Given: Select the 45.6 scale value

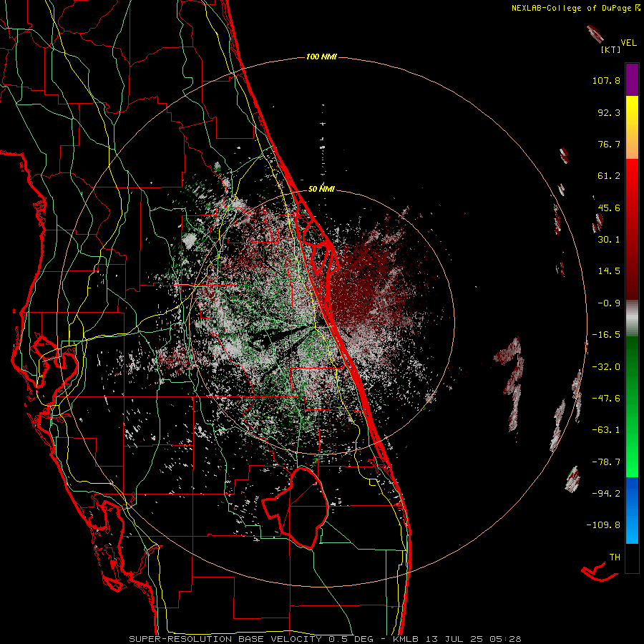Looking at the screenshot, I should 609,208.
